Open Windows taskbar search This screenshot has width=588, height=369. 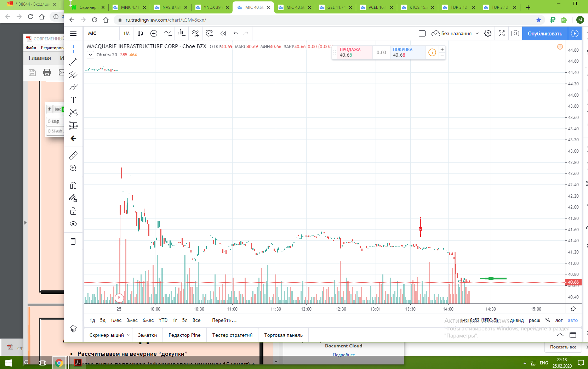click(25, 363)
